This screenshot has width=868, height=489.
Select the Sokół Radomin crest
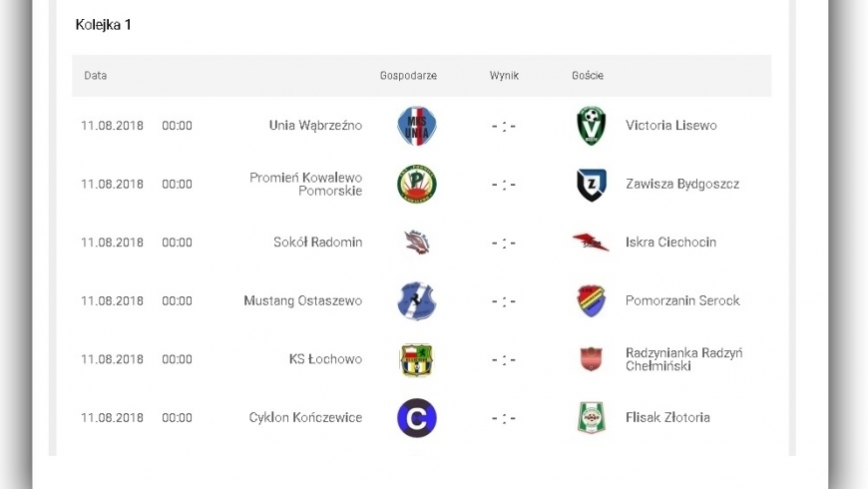(417, 243)
